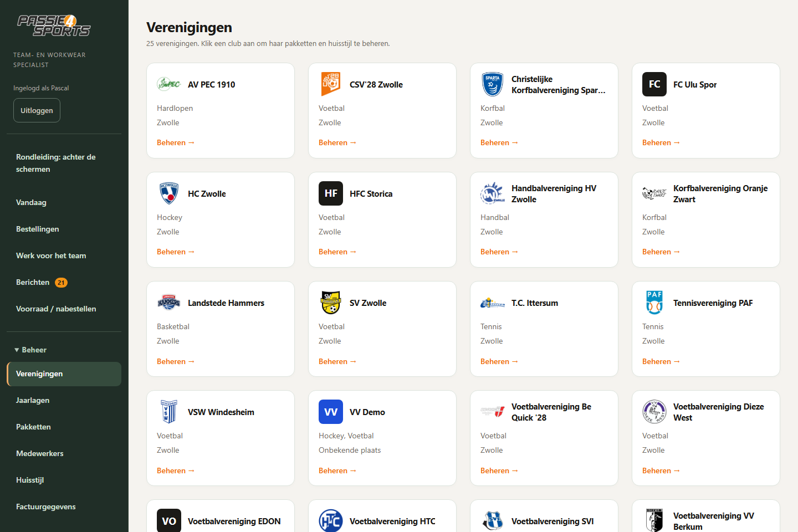Open Jaarlagen in the sidebar
The height and width of the screenshot is (532, 798).
pos(64,400)
